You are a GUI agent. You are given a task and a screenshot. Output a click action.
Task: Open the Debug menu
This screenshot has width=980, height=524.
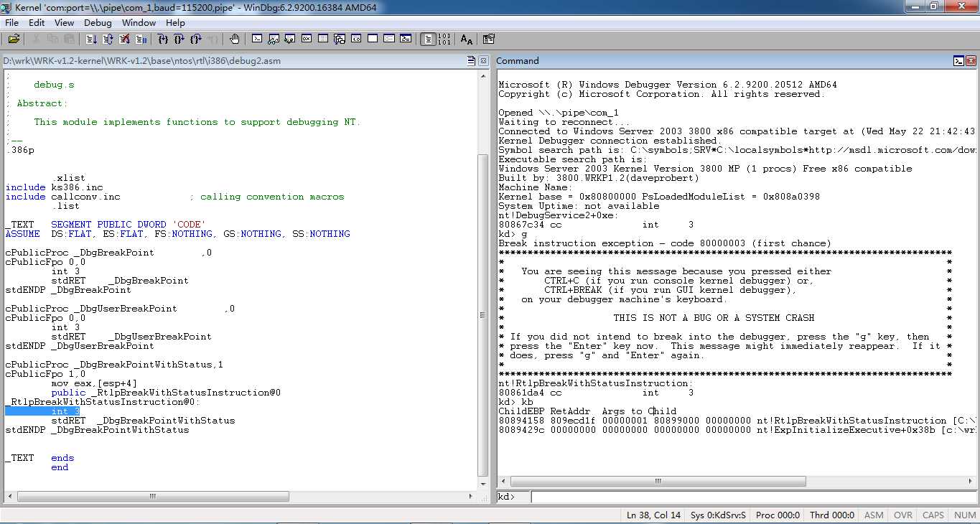coord(98,23)
